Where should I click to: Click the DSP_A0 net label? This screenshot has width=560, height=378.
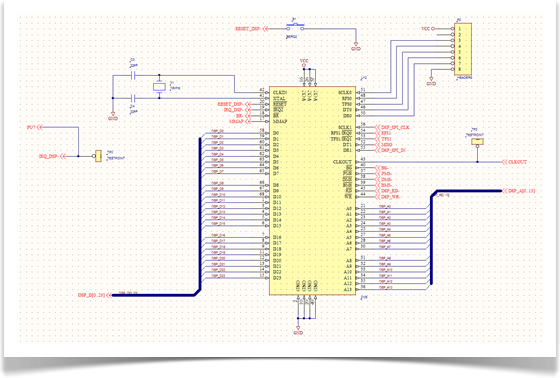tap(385, 207)
